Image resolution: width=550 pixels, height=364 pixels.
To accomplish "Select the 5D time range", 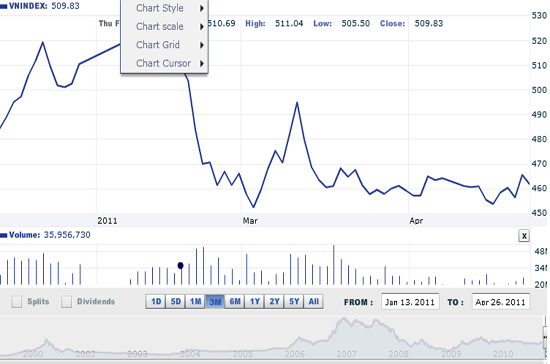I will 175,302.
